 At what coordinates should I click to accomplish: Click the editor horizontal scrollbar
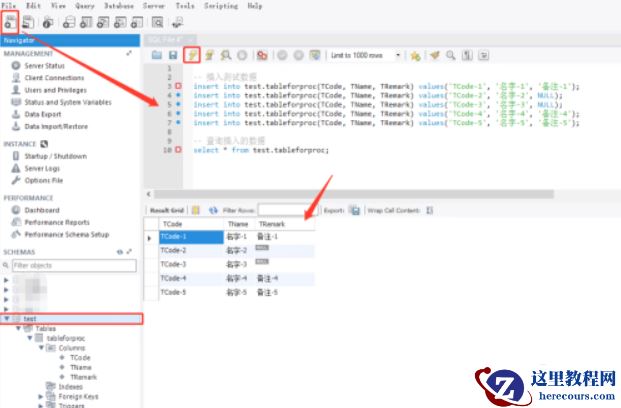pyautogui.click(x=354, y=194)
